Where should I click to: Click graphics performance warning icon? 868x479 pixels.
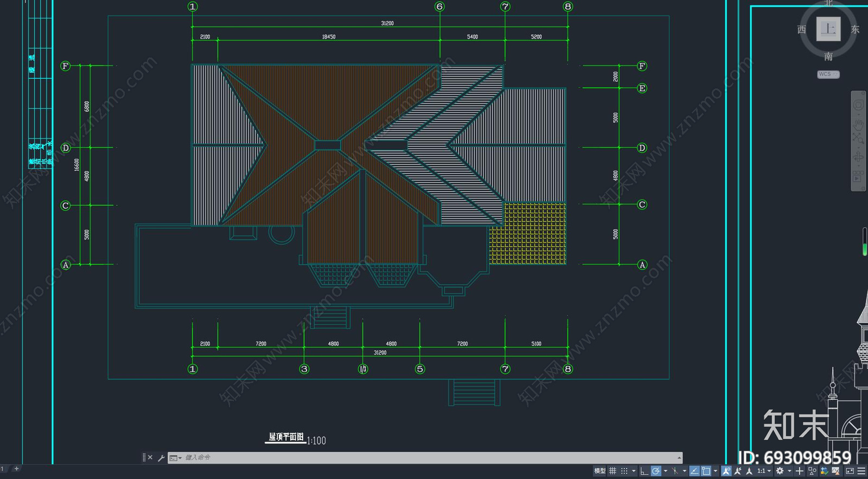tap(836, 471)
